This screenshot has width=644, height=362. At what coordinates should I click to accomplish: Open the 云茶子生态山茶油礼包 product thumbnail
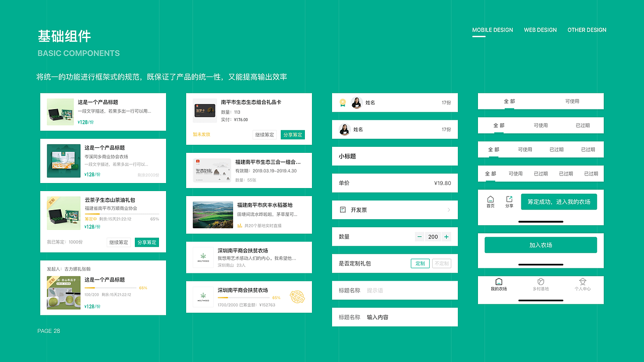pyautogui.click(x=63, y=213)
